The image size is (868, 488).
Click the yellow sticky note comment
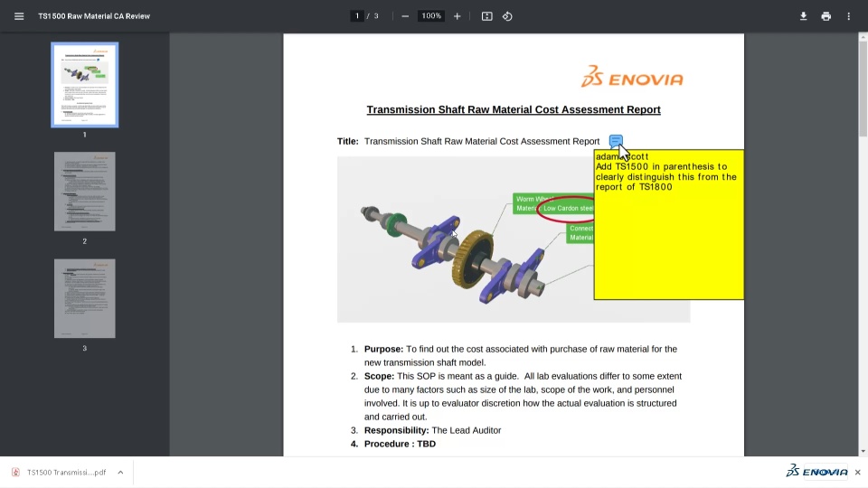tap(669, 225)
